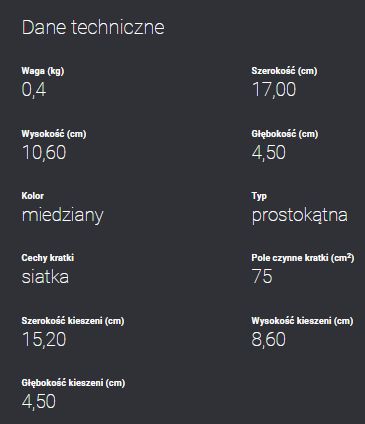Select the Głębokość (cm) label
This screenshot has height=424, width=365.
point(285,134)
